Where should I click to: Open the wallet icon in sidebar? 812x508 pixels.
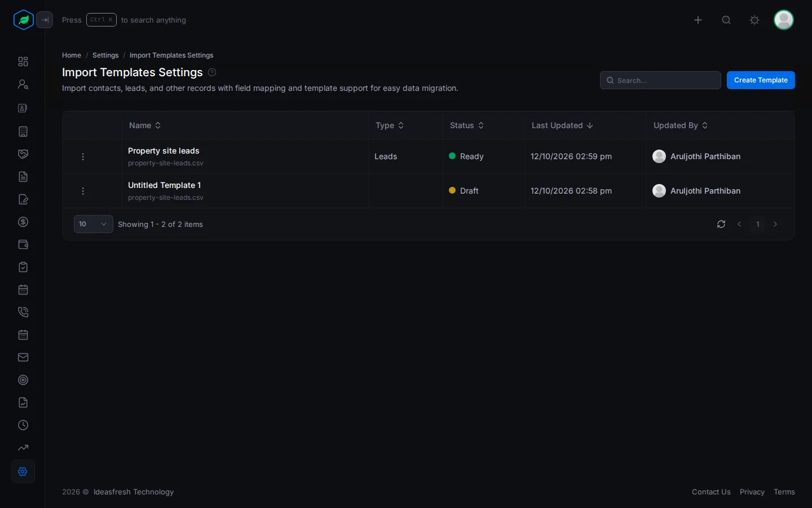click(x=23, y=244)
